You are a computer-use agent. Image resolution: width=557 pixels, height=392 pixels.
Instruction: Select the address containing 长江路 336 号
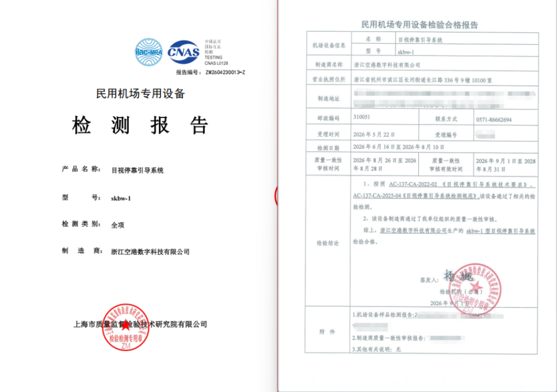tap(423, 80)
